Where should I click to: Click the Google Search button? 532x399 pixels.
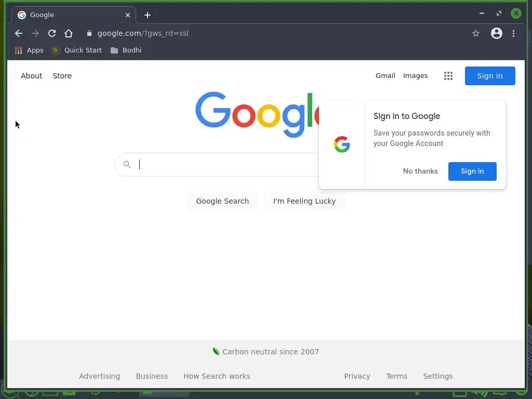222,201
